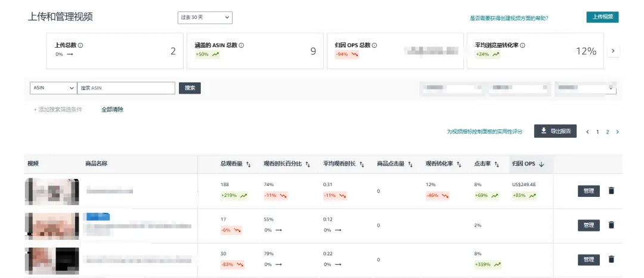Open the ASIN search type dropdown
The height and width of the screenshot is (278, 644).
click(53, 88)
